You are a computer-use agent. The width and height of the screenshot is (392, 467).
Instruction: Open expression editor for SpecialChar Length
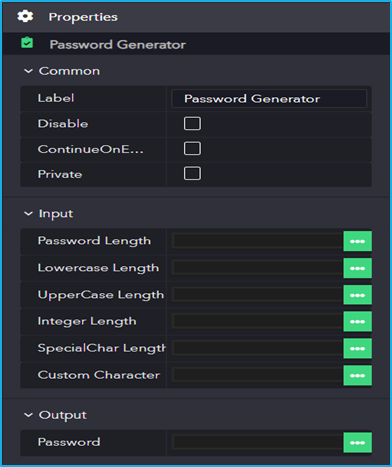357,348
